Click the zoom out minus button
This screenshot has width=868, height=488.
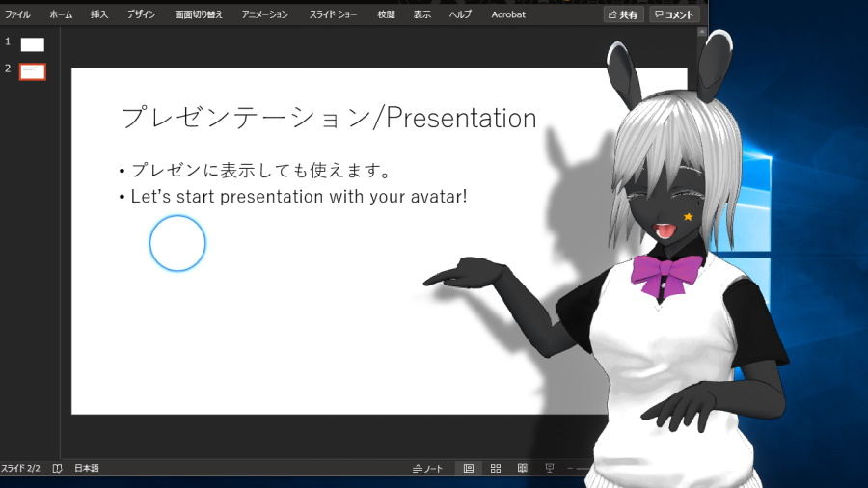(x=570, y=468)
